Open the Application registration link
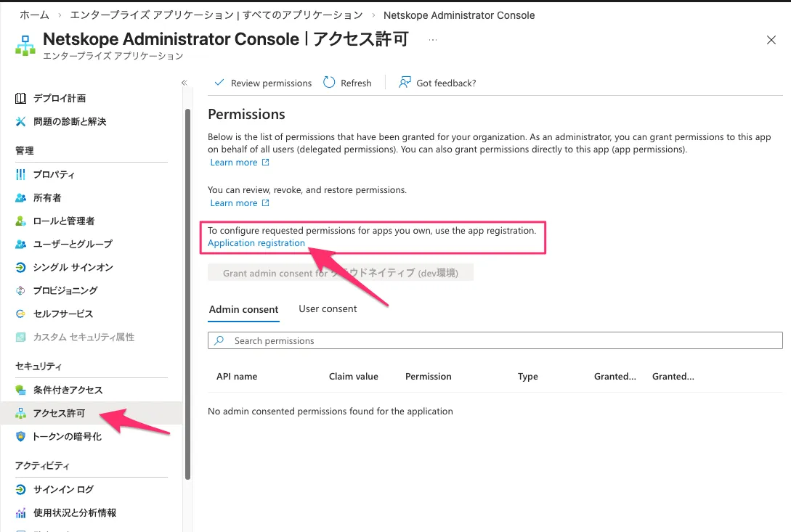Viewport: 791px width, 532px height. pos(256,243)
